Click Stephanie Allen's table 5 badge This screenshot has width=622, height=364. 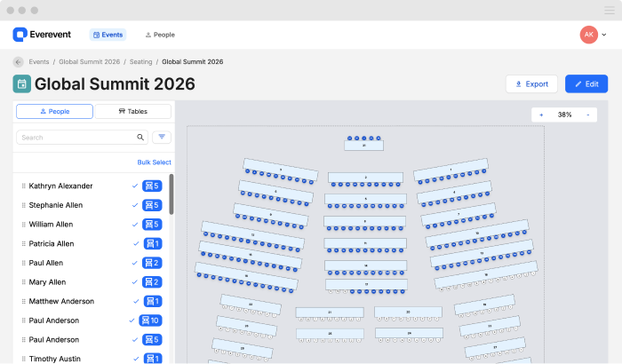click(152, 205)
